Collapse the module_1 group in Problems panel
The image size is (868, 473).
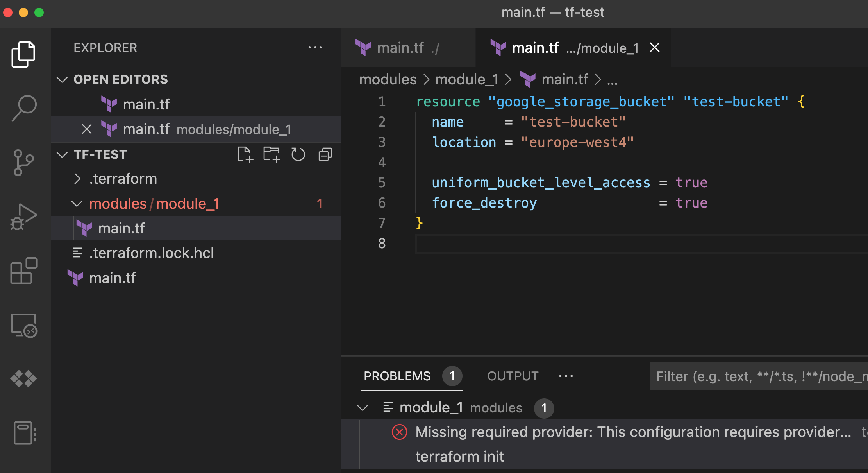[363, 407]
